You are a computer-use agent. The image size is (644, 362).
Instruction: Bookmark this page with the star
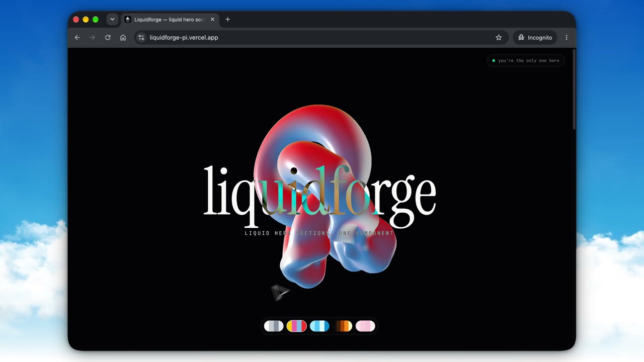pyautogui.click(x=499, y=37)
